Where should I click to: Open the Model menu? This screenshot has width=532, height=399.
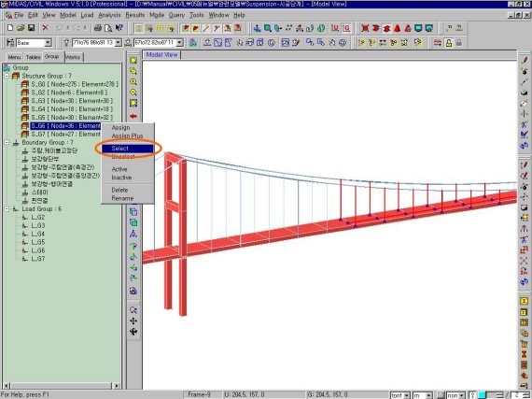click(x=68, y=15)
